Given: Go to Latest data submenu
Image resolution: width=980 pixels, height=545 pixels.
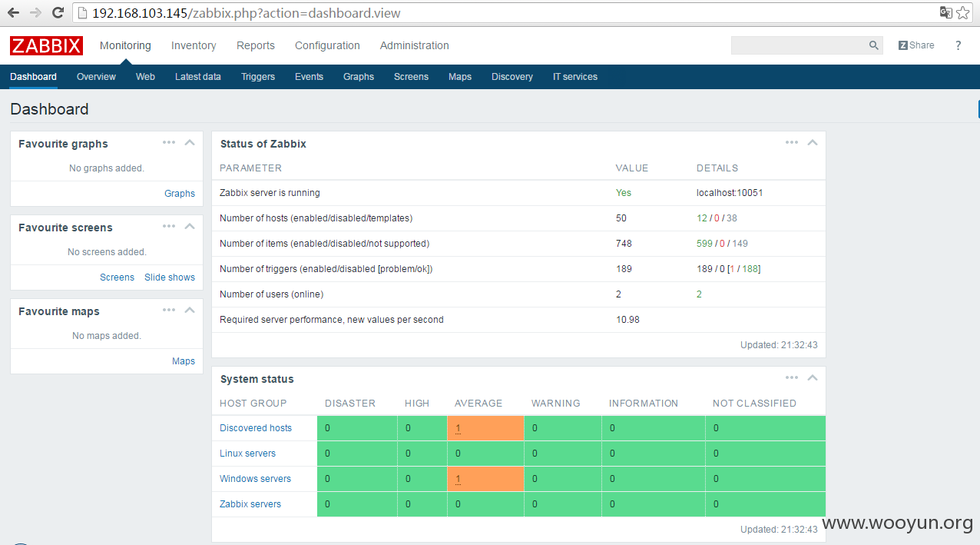Looking at the screenshot, I should click(197, 77).
